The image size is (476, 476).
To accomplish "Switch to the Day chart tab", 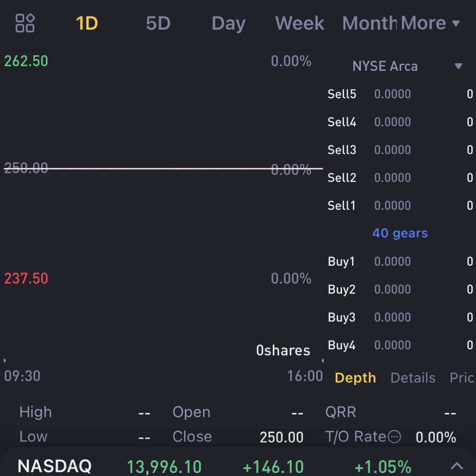I will 229,23.
